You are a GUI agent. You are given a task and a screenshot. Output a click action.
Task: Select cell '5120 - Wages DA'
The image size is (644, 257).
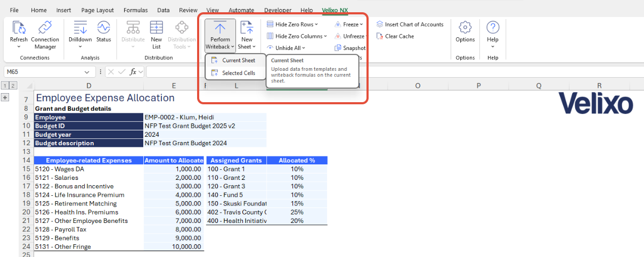88,169
